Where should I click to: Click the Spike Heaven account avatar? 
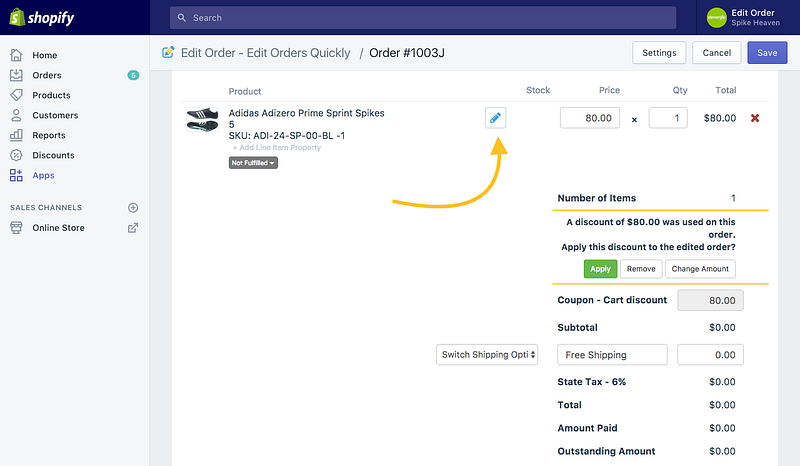pos(716,18)
